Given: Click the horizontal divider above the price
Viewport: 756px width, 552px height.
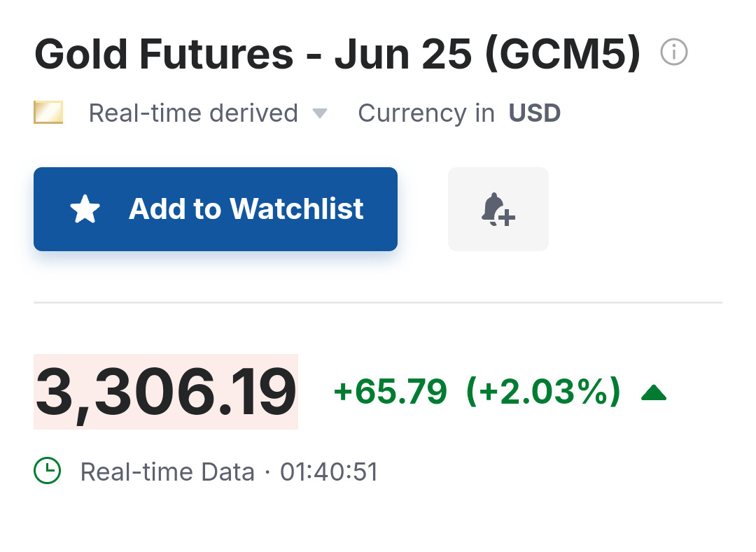Looking at the screenshot, I should pyautogui.click(x=378, y=303).
